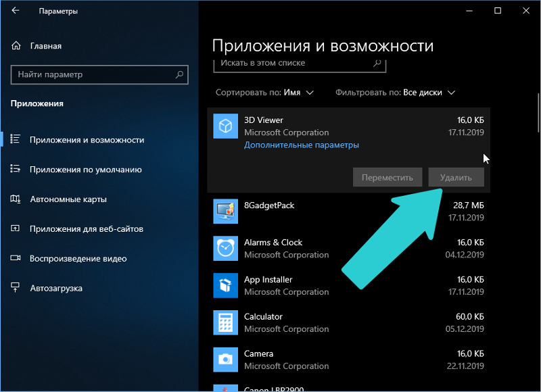
Task: Click the magnifier in the Искать в этом списке box
Action: 377,63
